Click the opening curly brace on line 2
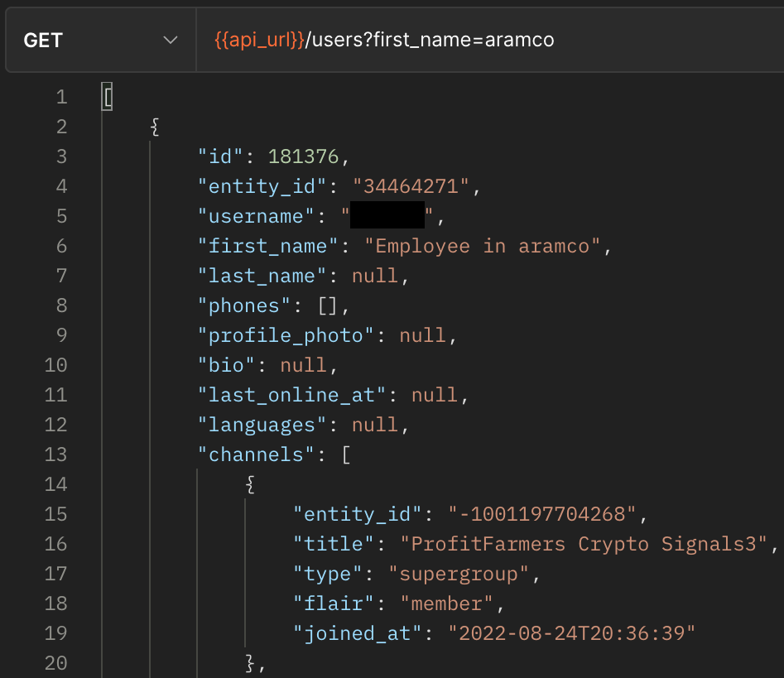This screenshot has width=784, height=678. (x=155, y=127)
